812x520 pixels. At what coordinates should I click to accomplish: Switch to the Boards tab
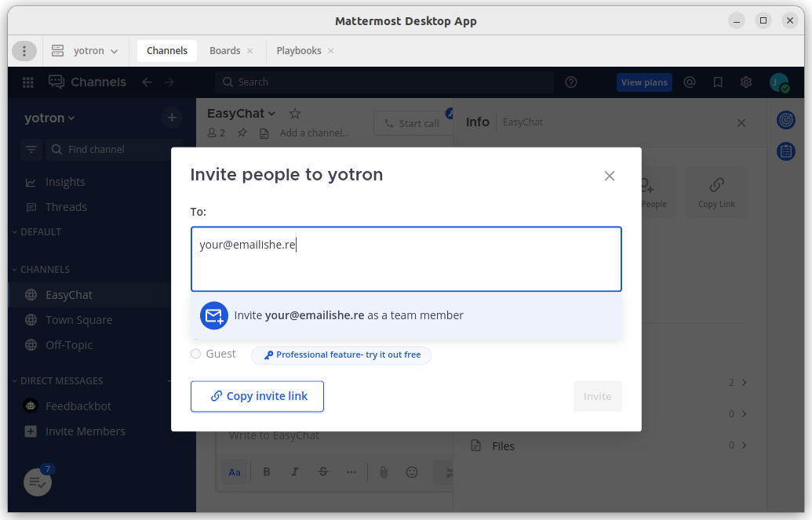224,51
